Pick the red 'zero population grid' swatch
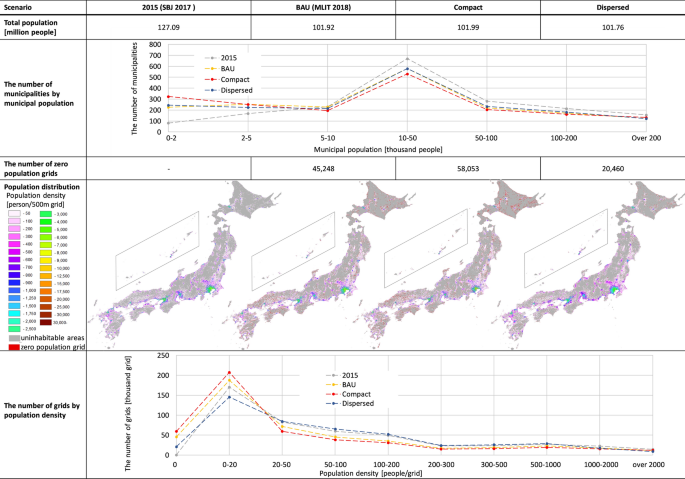685x479 pixels. point(14,347)
